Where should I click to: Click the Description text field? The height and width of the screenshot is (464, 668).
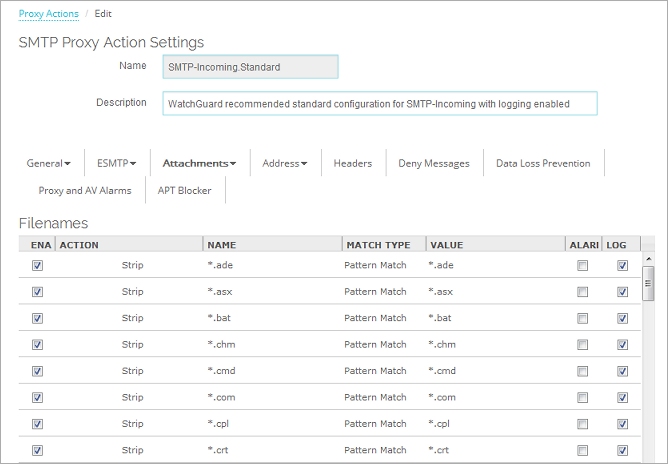point(379,103)
